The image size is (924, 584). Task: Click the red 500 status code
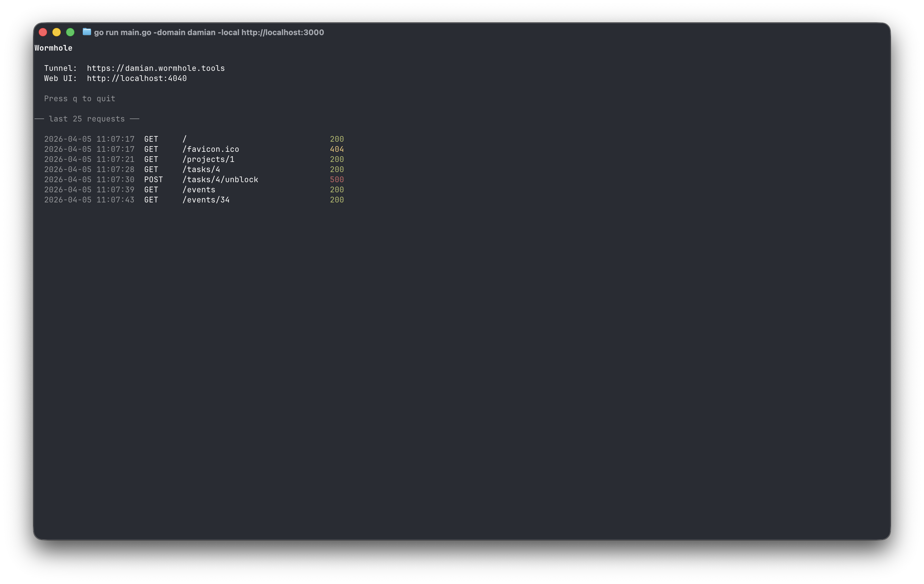click(x=336, y=179)
